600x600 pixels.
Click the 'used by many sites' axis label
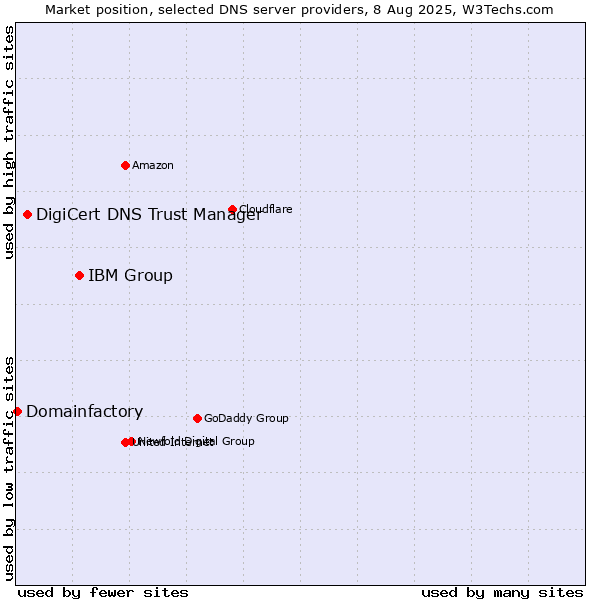point(502,593)
